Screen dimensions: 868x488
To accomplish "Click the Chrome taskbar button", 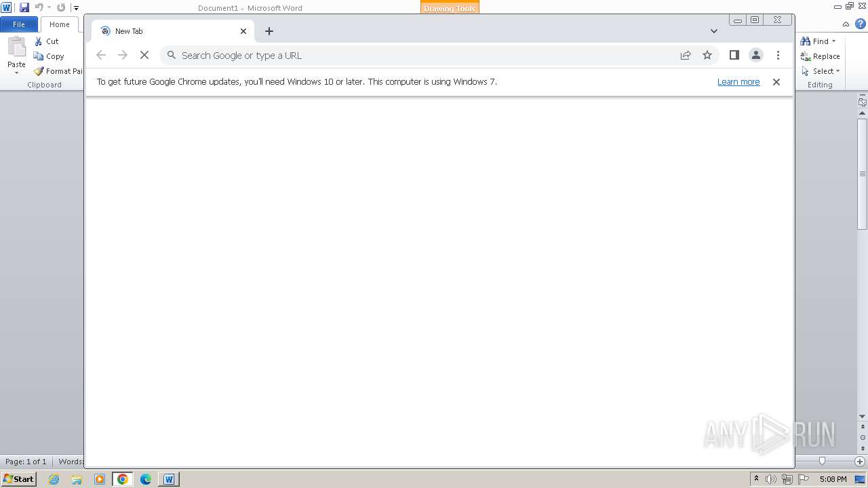I will (x=123, y=479).
